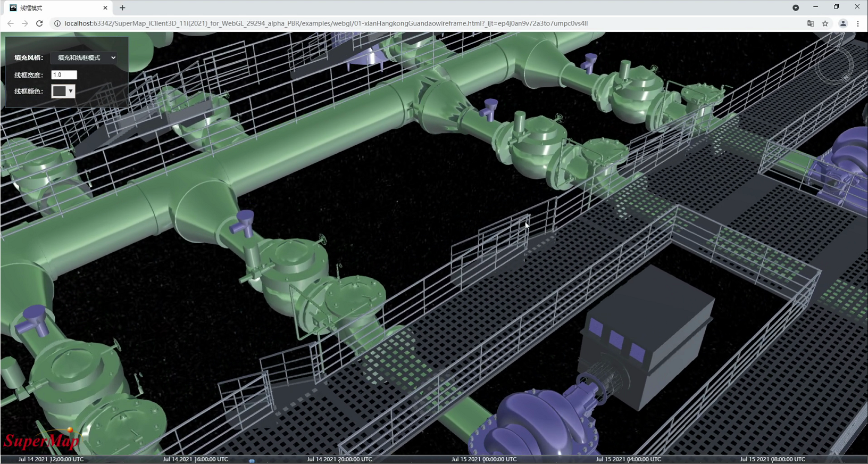
Task: Open the browser profile avatar
Action: [843, 23]
